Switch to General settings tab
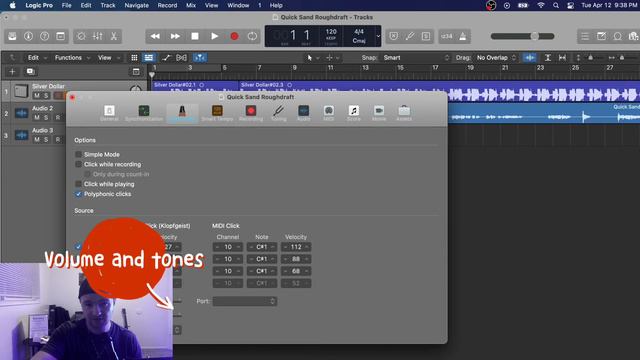The image size is (640, 360). [x=109, y=113]
